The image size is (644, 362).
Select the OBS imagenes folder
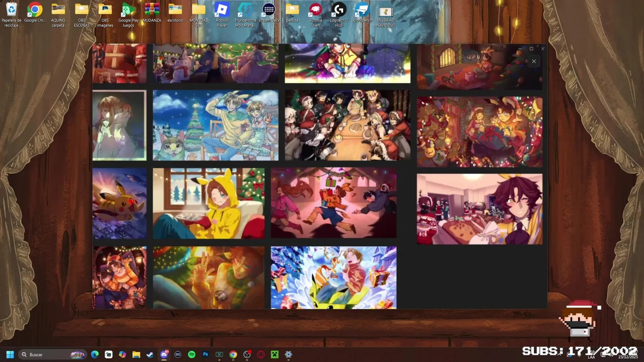point(105,15)
